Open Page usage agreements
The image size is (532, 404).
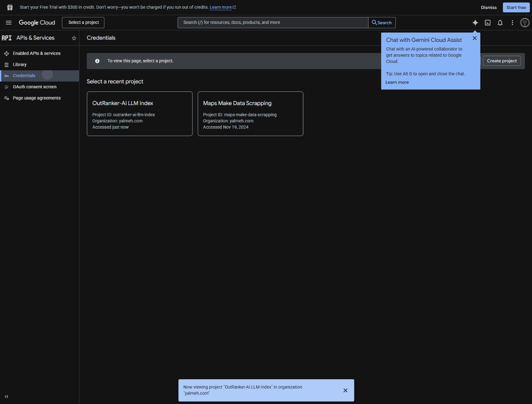coord(37,98)
